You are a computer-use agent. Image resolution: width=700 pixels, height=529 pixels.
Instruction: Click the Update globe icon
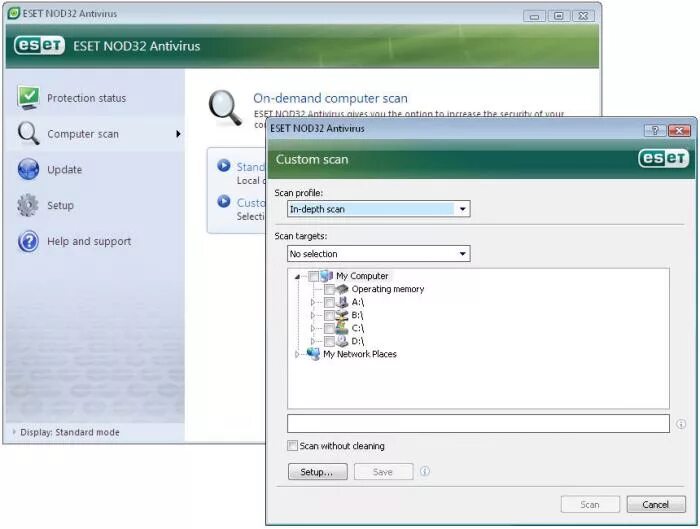(28, 169)
